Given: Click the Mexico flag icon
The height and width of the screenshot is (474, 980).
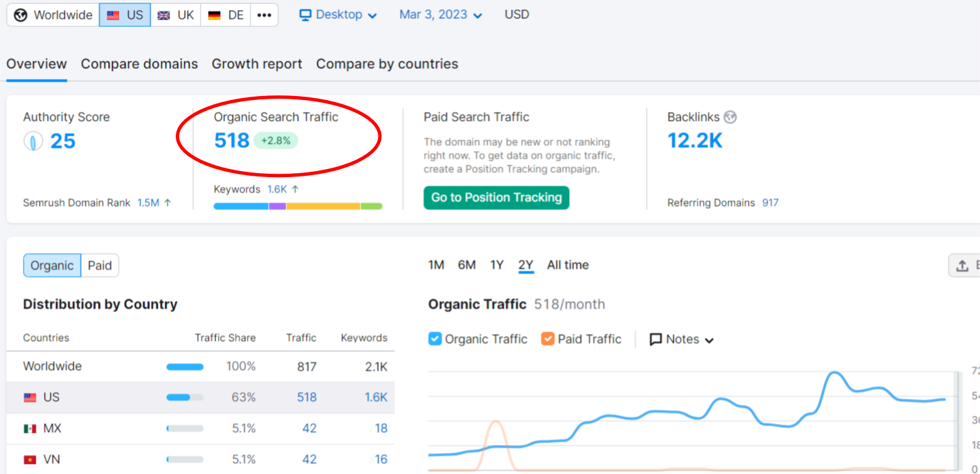Looking at the screenshot, I should point(30,429).
